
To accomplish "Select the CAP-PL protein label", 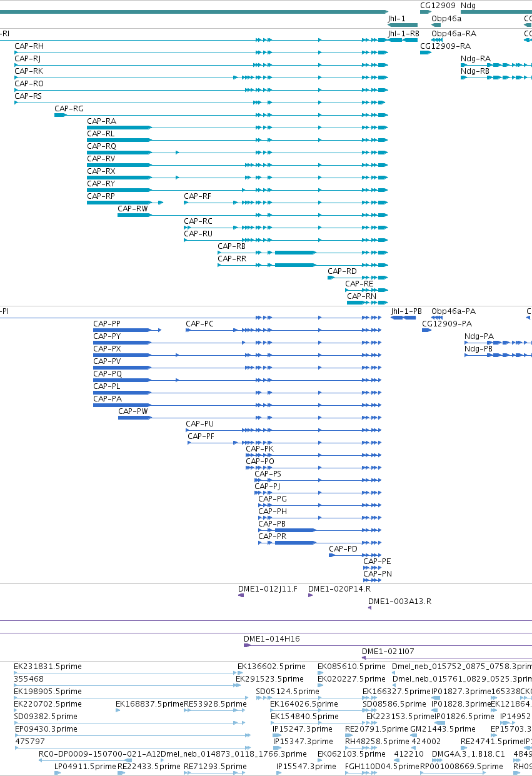I will tap(107, 386).
